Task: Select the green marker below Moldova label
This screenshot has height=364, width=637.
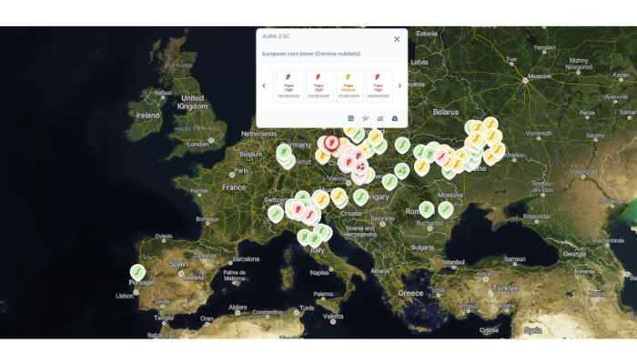Action: coord(446,209)
